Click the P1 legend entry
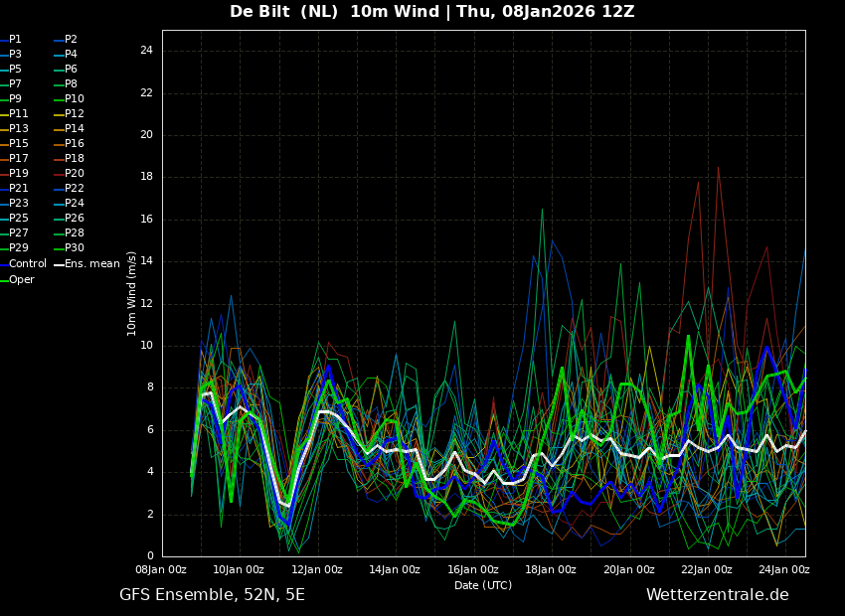The image size is (845, 616). [x=15, y=40]
